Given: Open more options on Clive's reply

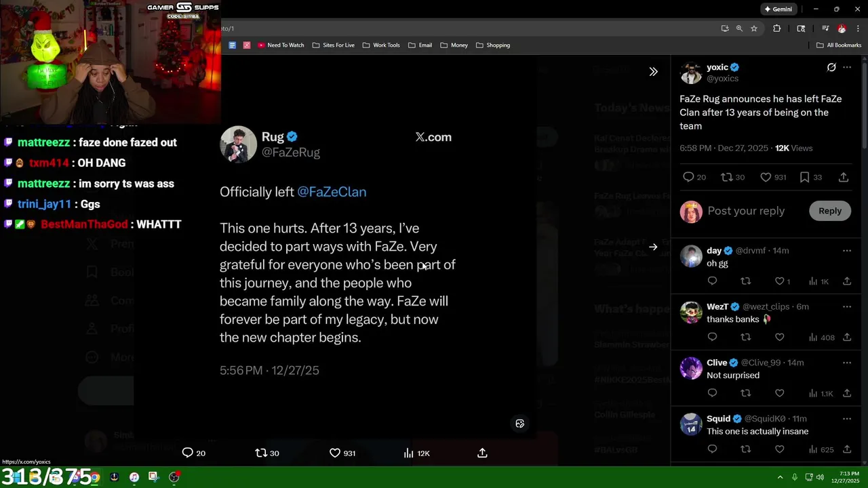Looking at the screenshot, I should tap(847, 363).
